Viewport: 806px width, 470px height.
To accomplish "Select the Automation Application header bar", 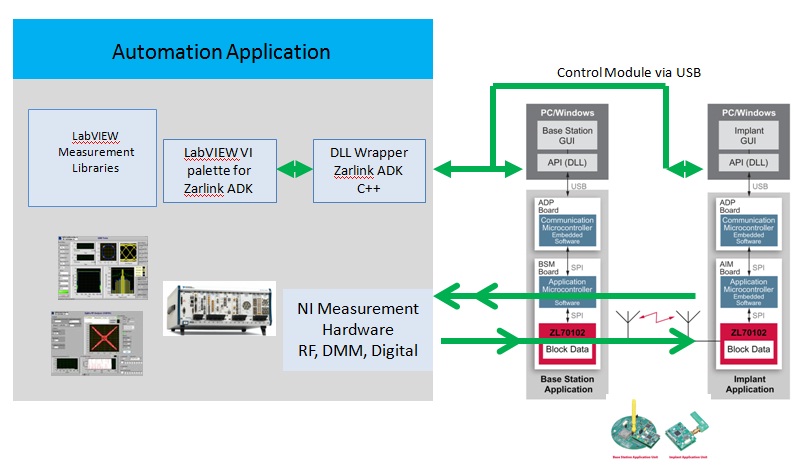I will pyautogui.click(x=222, y=50).
